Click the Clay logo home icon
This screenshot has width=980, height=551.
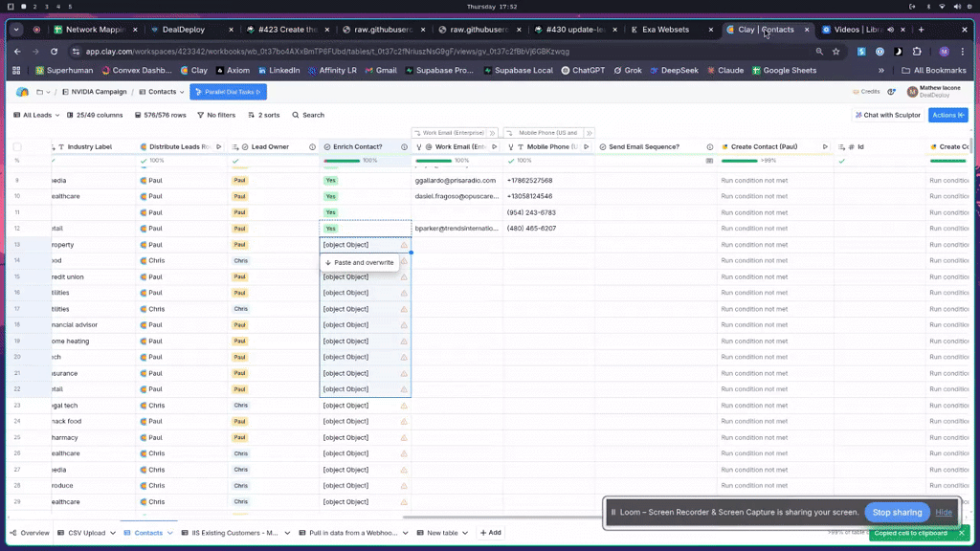coord(22,92)
